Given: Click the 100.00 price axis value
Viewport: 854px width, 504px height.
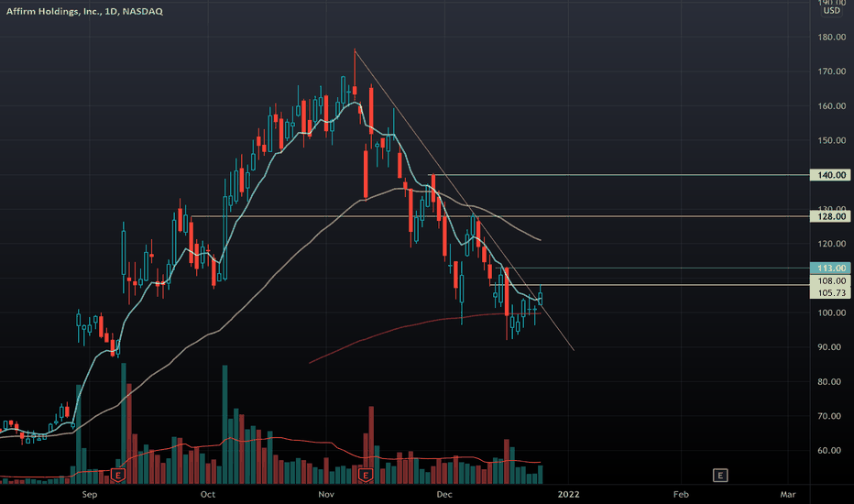Looking at the screenshot, I should 832,312.
